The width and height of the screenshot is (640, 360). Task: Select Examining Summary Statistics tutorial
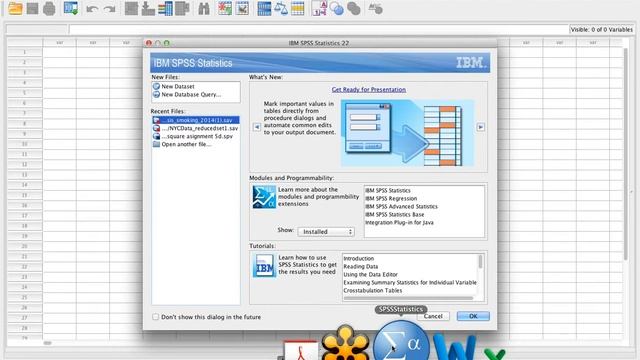(x=410, y=282)
